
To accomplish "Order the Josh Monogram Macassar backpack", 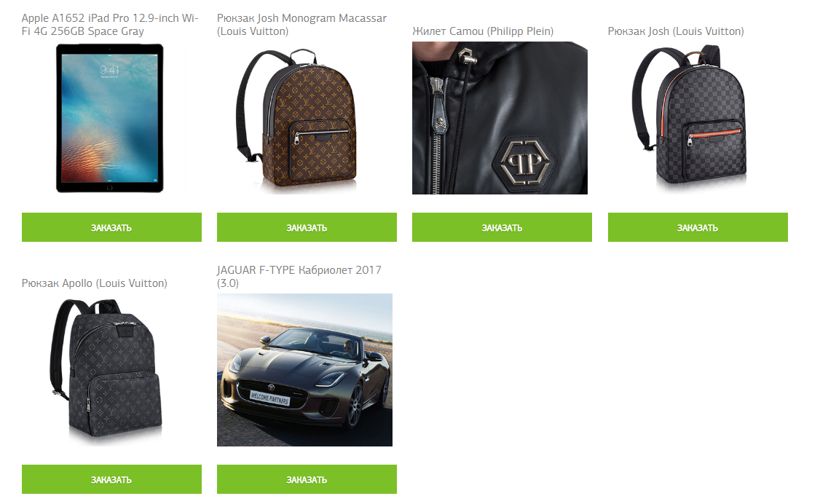I will pyautogui.click(x=307, y=227).
